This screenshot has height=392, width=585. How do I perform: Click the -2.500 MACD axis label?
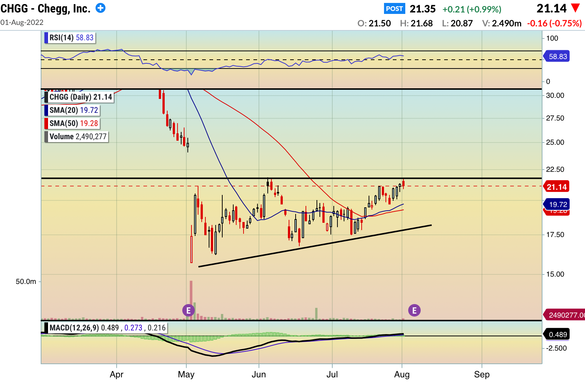pyautogui.click(x=556, y=348)
